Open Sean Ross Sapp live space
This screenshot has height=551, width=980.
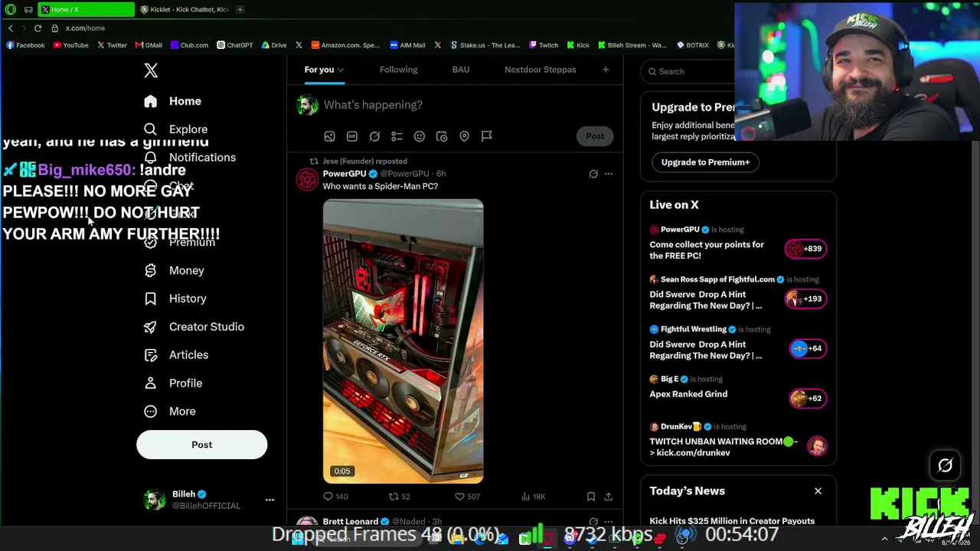point(738,293)
